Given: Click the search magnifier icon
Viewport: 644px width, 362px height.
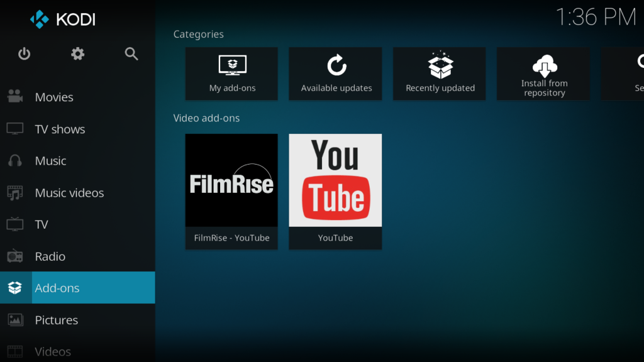Looking at the screenshot, I should tap(131, 54).
